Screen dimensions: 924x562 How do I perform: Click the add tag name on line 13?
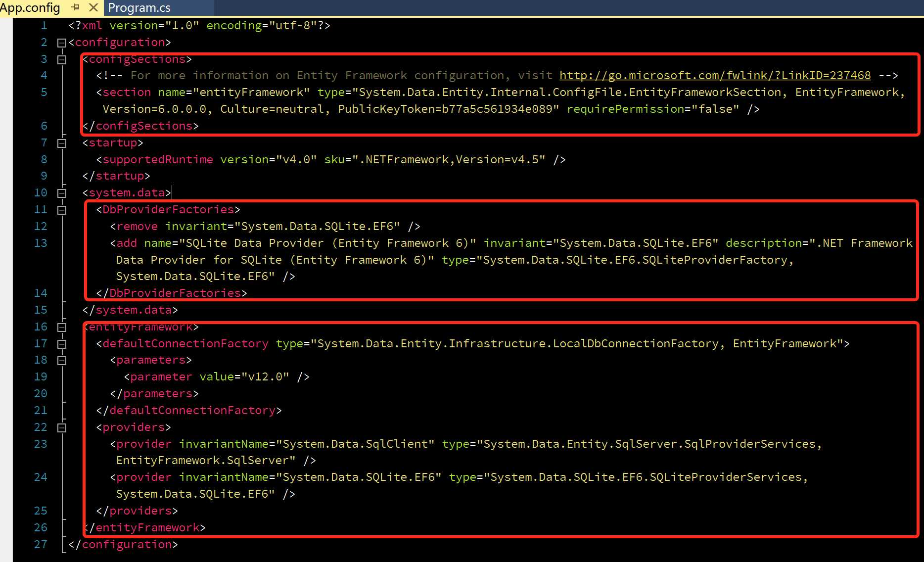pos(127,243)
